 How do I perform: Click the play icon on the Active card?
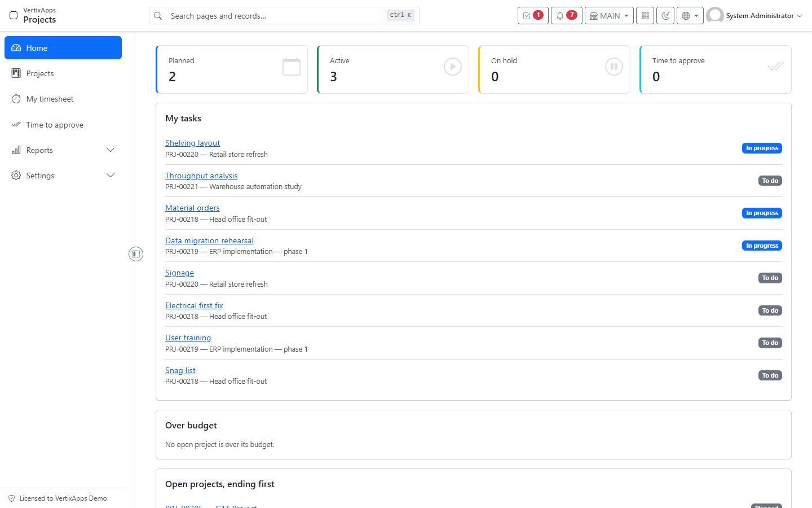[453, 67]
